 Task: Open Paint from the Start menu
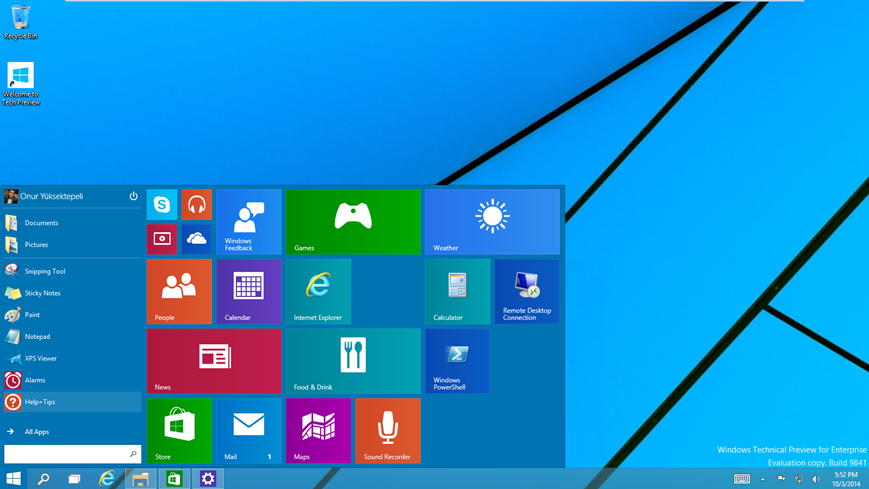(x=72, y=315)
